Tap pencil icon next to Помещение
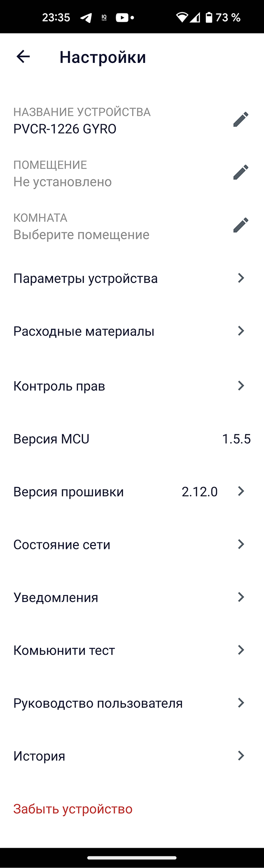 tap(241, 172)
